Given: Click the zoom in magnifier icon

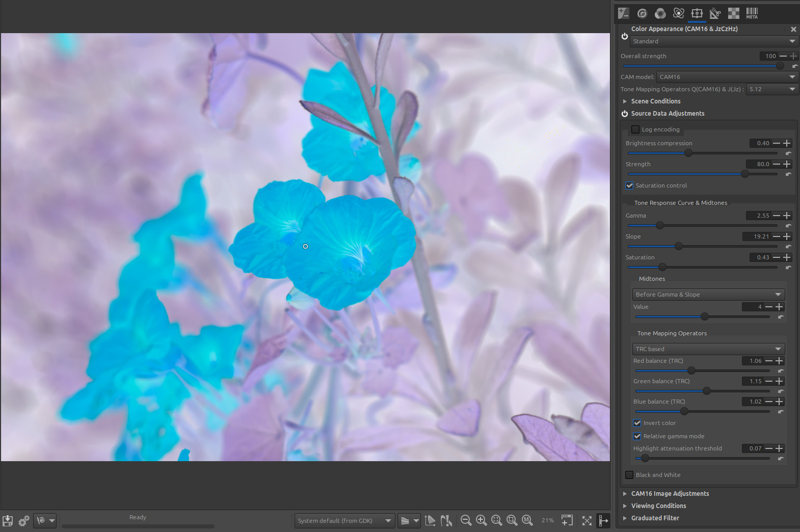Looking at the screenshot, I should tap(481, 520).
